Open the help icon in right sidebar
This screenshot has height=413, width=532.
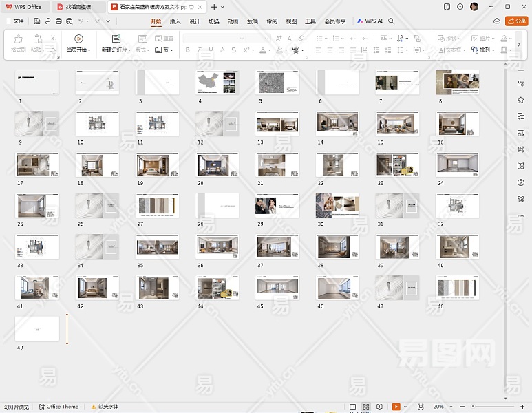point(521,182)
